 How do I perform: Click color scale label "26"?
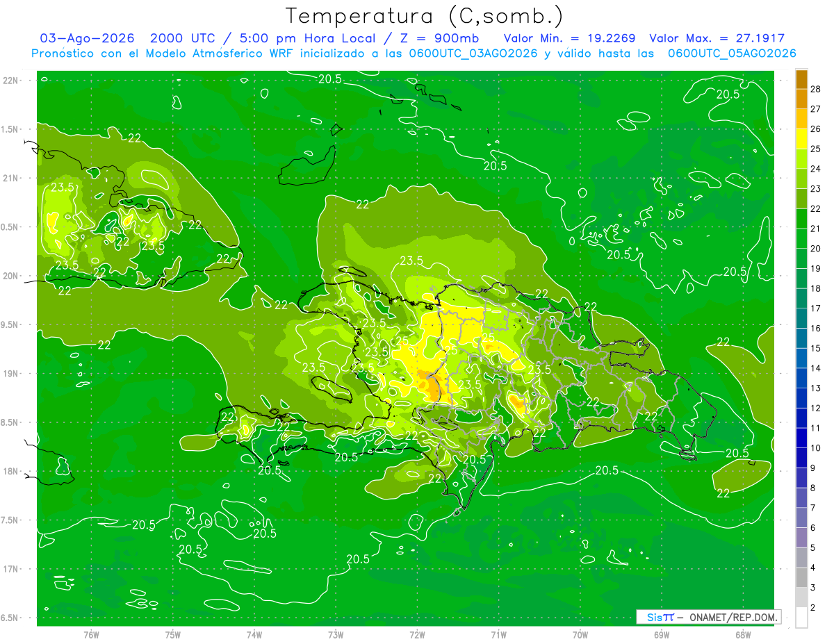816,129
